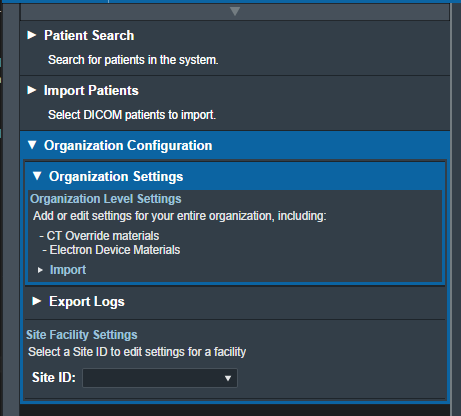Open the Patient Search heading
The height and width of the screenshot is (416, 461).
point(89,35)
